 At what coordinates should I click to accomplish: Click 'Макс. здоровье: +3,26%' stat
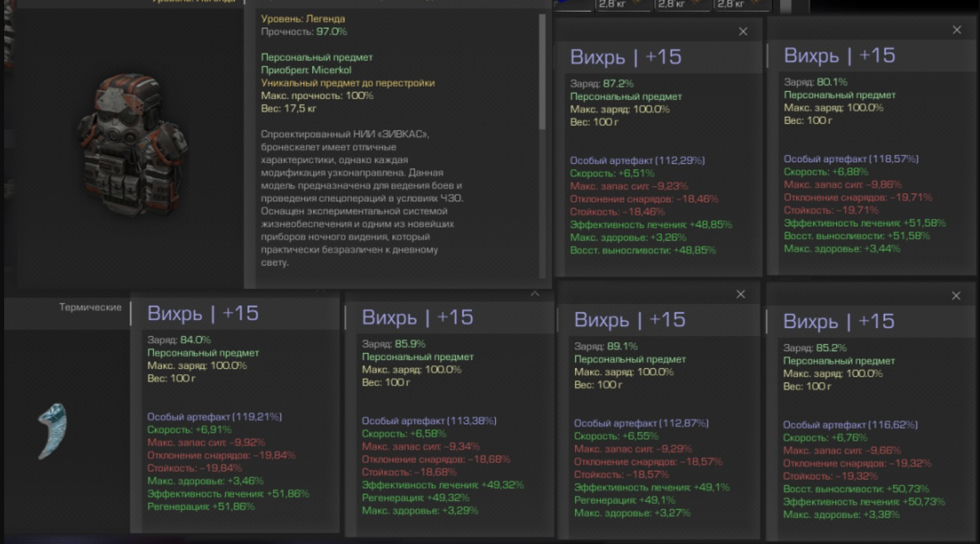point(628,238)
